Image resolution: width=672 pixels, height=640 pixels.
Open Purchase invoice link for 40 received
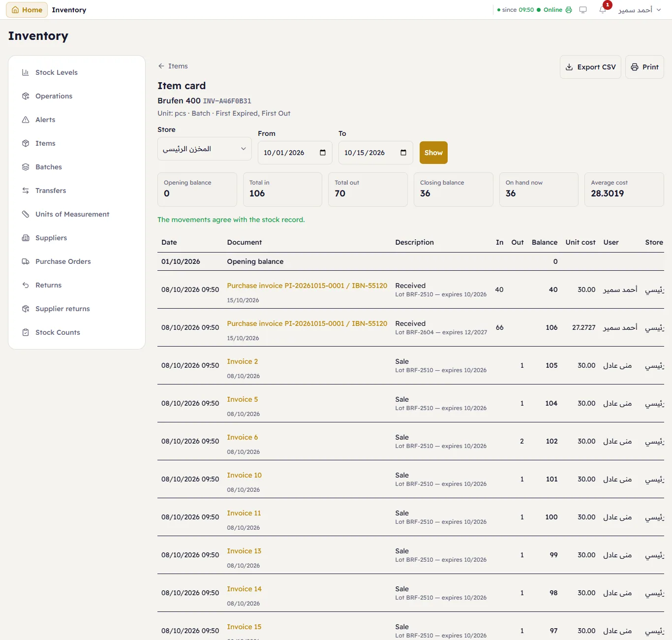[307, 286]
